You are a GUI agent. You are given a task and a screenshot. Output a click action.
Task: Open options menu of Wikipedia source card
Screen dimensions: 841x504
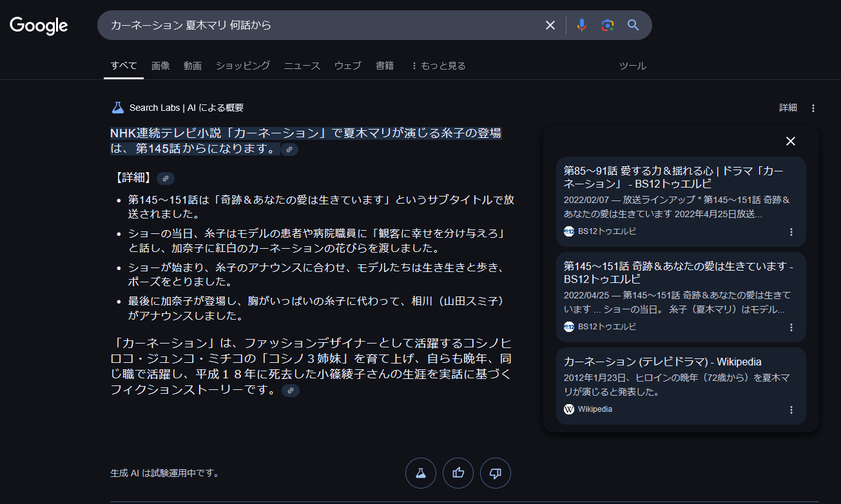tap(791, 410)
